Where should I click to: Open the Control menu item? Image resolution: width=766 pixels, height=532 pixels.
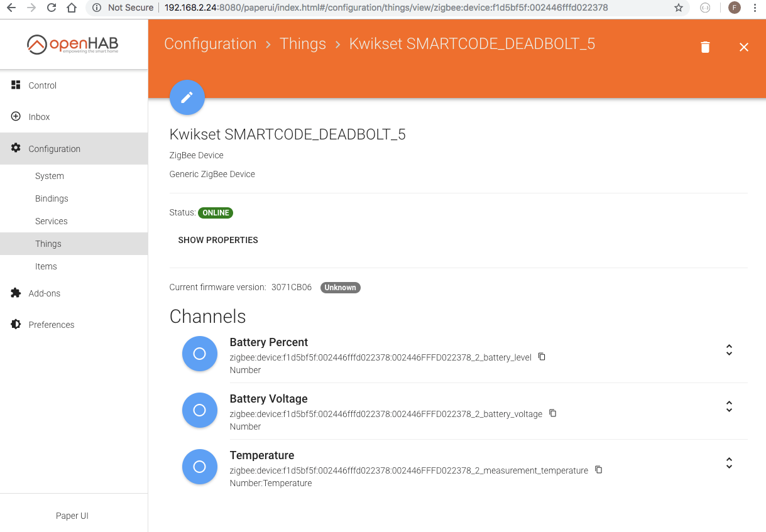(74, 85)
